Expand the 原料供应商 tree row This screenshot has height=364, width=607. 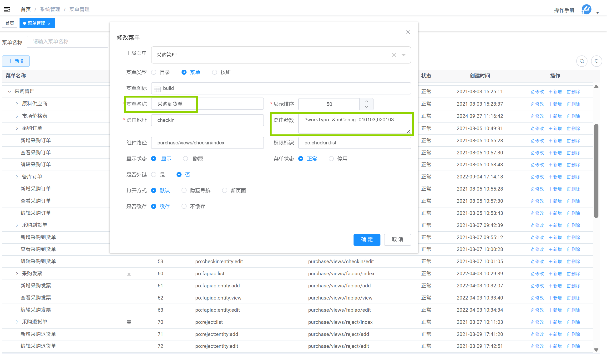coord(17,104)
